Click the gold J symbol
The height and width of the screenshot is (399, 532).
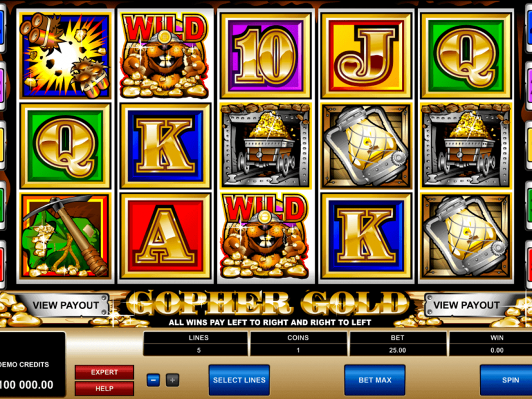coord(366,56)
